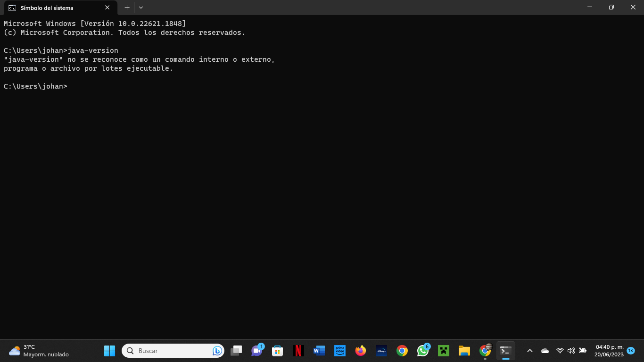Launch Microsoft Word from the taskbar
Screen dimensions: 644x362
pos(319,351)
